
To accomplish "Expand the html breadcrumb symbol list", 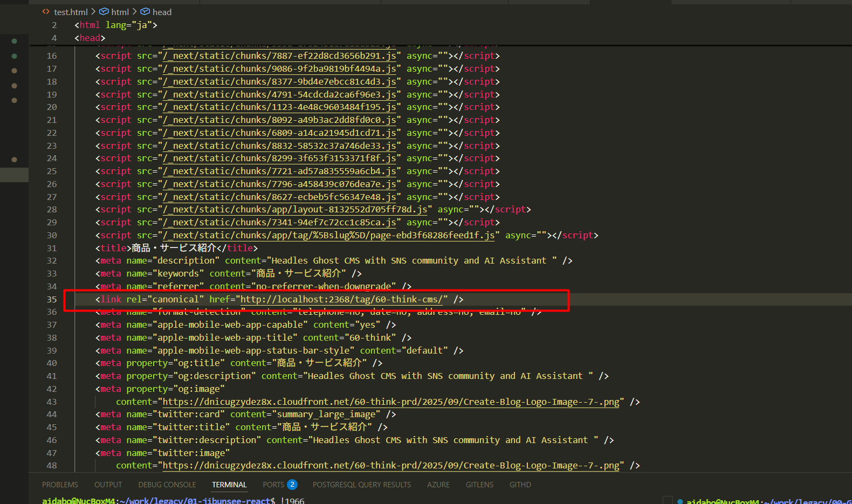I will tap(120, 12).
